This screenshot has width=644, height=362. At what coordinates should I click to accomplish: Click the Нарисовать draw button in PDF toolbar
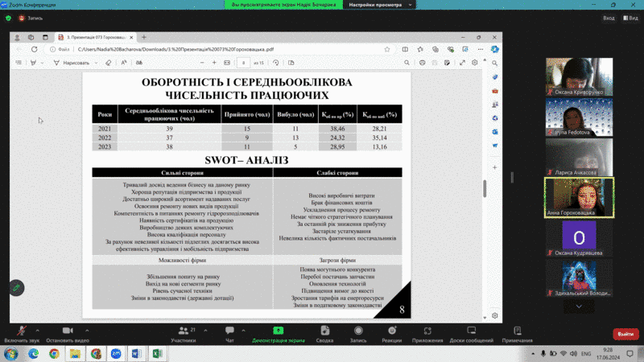pos(75,63)
